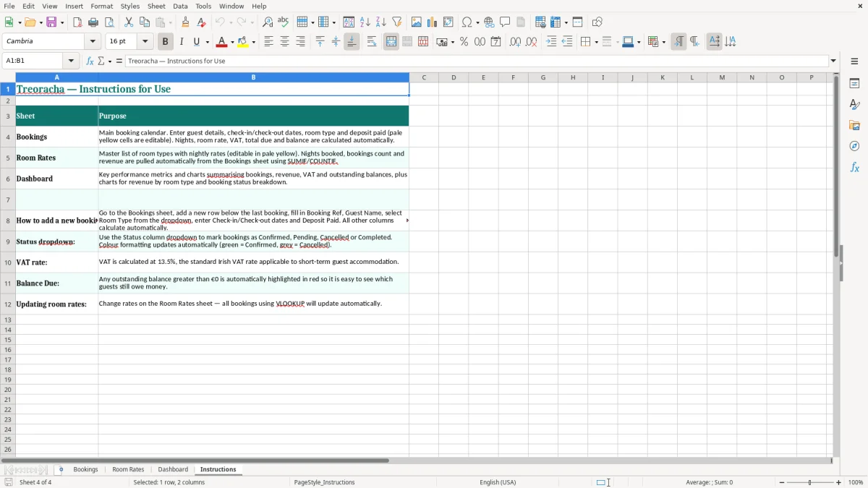Open the Tools menu
Screen dimensions: 868x488
203,6
